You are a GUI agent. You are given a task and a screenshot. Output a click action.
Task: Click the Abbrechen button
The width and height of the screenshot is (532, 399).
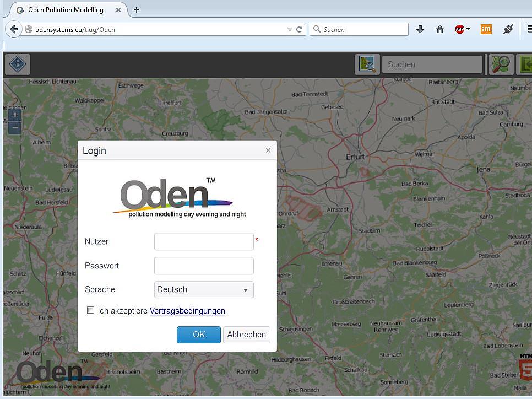click(247, 335)
